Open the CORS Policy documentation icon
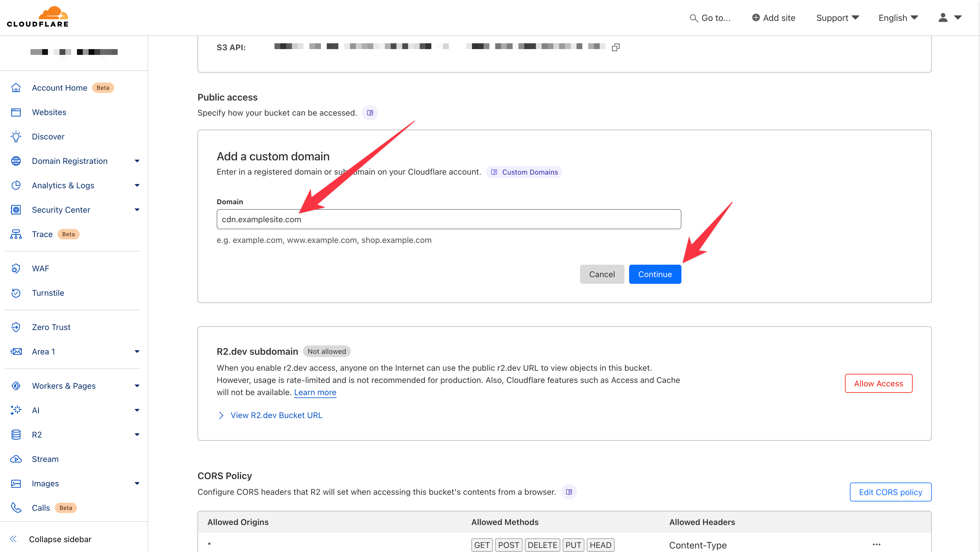 click(569, 492)
